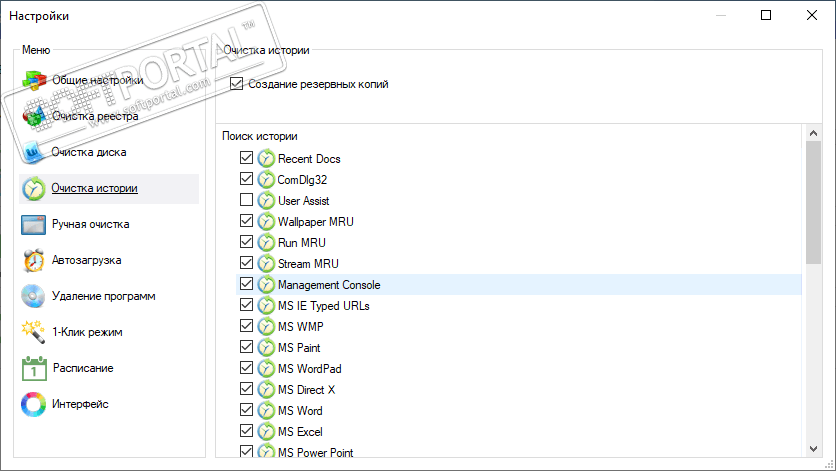This screenshot has height=471, width=836.
Task: Click the General settings blocks icon
Action: 35,80
